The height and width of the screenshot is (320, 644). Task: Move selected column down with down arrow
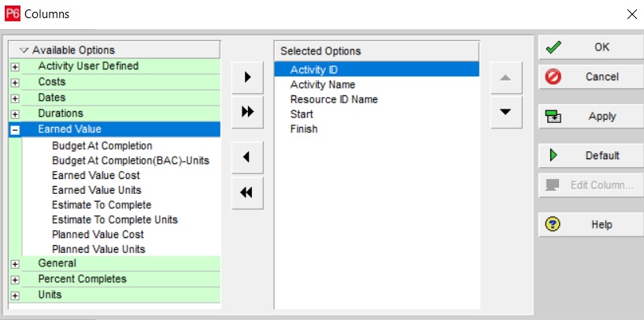(506, 112)
